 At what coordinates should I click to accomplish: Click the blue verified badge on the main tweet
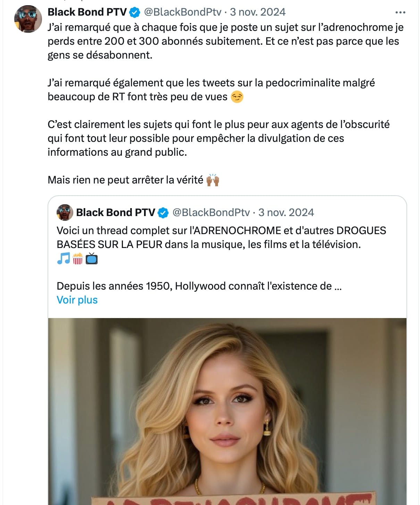[x=135, y=12]
